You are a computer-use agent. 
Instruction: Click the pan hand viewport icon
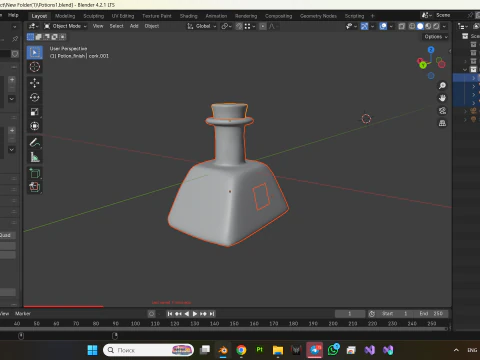tap(442, 98)
